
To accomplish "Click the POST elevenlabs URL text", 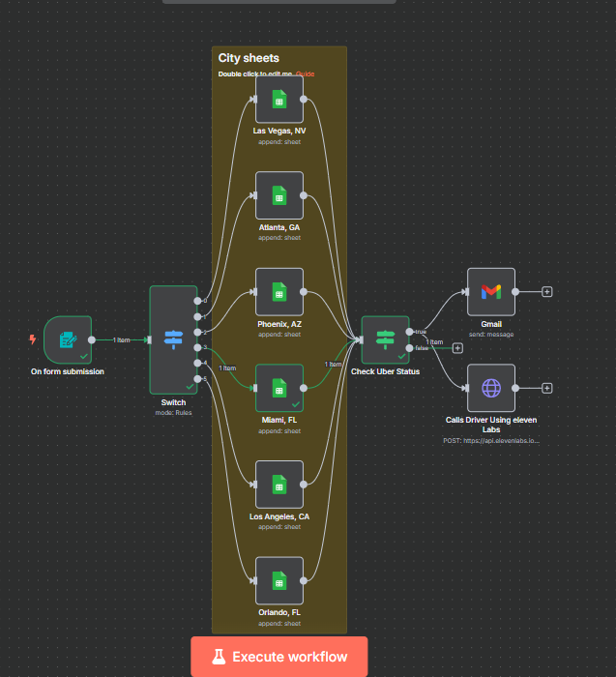I will [x=491, y=441].
